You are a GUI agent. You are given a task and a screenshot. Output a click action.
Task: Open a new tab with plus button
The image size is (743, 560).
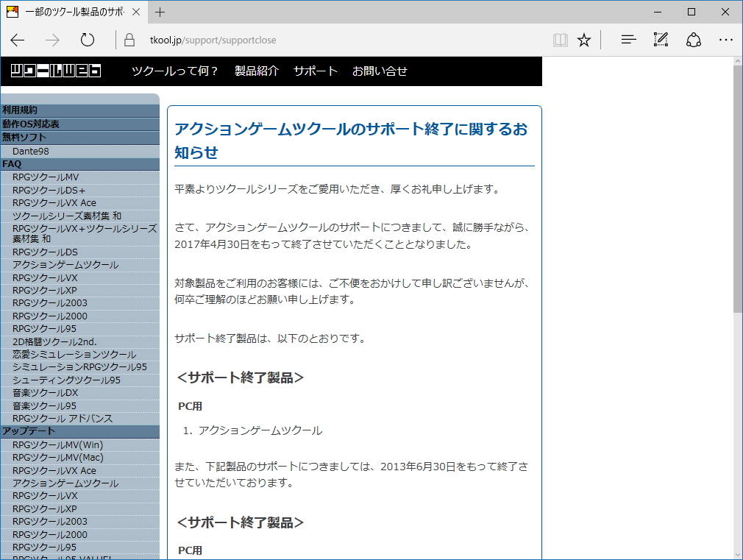tap(160, 12)
